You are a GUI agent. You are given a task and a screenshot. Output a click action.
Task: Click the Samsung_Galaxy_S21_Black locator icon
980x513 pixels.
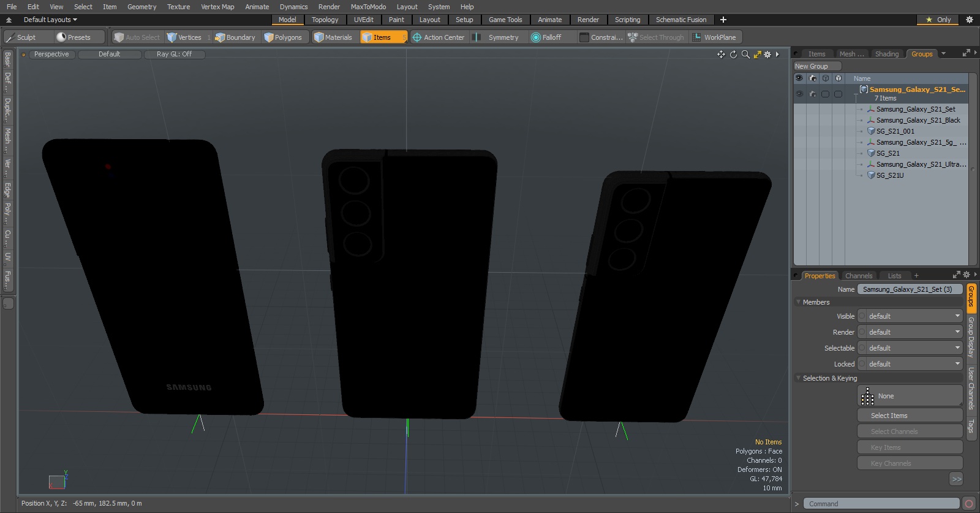point(871,120)
